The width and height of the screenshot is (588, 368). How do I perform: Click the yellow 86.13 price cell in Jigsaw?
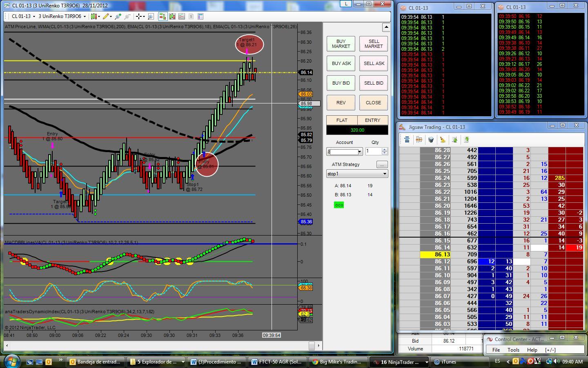tap(435, 254)
